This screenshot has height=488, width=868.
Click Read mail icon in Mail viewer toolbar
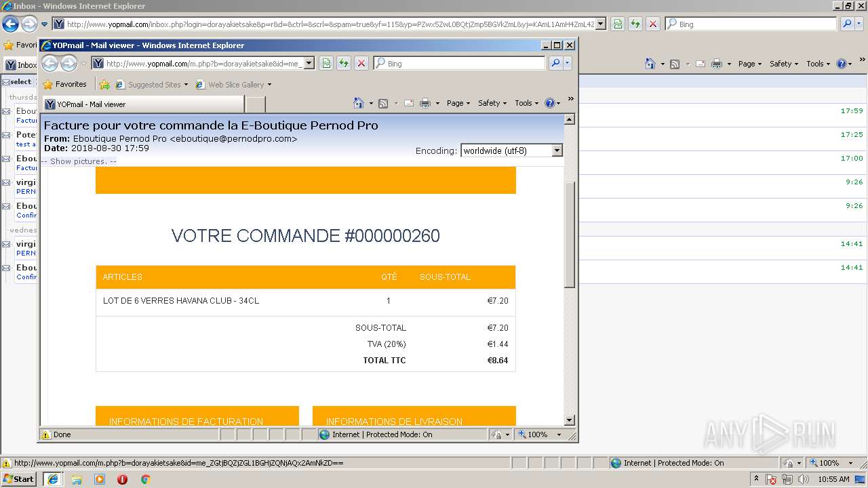click(x=409, y=103)
